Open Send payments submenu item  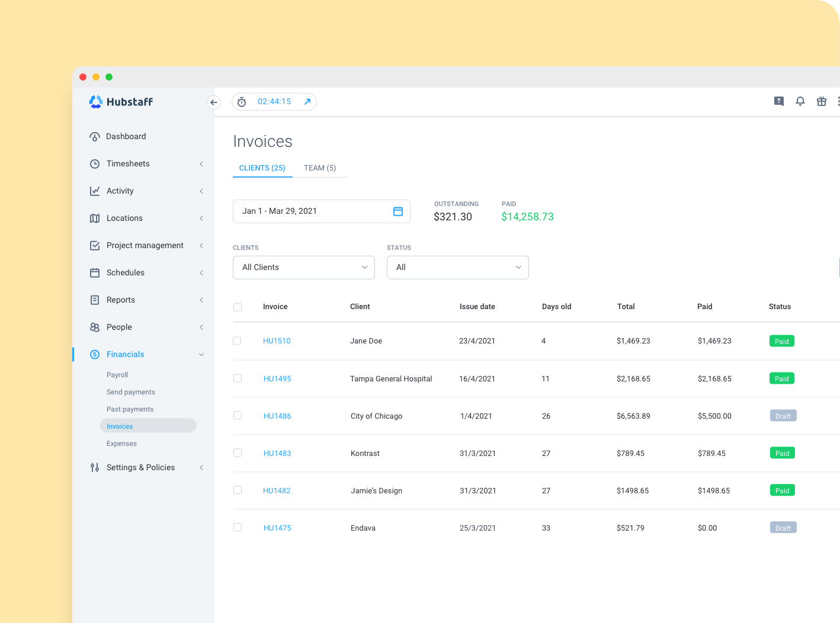pyautogui.click(x=131, y=392)
